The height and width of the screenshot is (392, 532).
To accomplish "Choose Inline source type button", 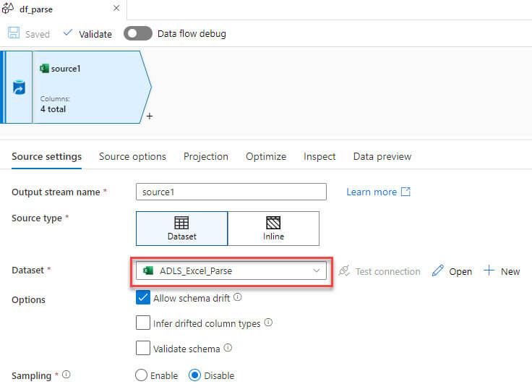I will tap(273, 229).
